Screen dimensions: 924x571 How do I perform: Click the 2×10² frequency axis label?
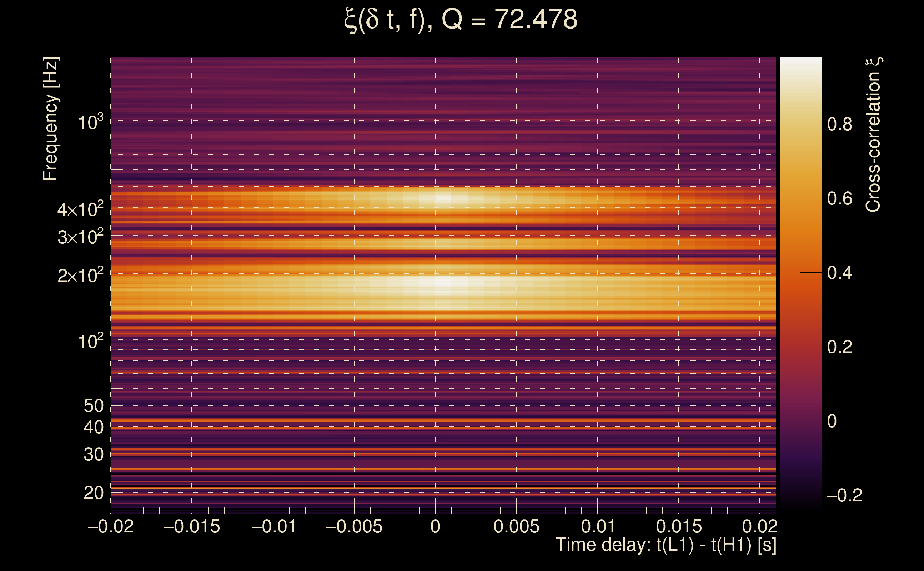(x=80, y=275)
